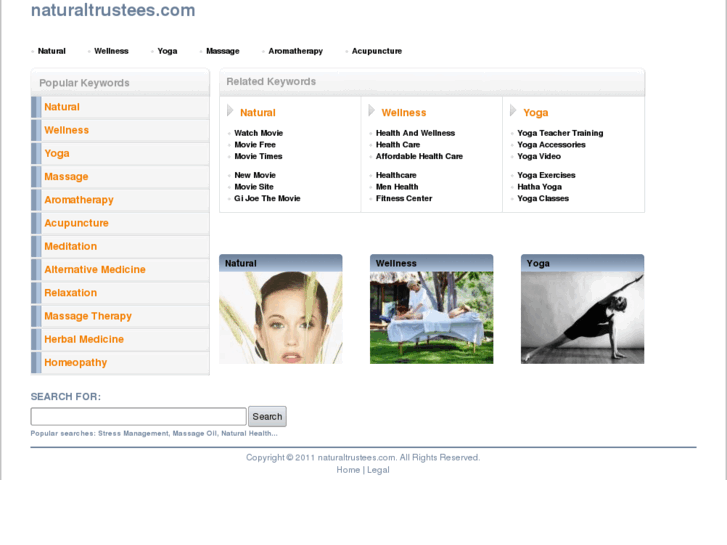727x545 pixels.
Task: Open the Wellness related keywords heading
Action: coord(404,113)
